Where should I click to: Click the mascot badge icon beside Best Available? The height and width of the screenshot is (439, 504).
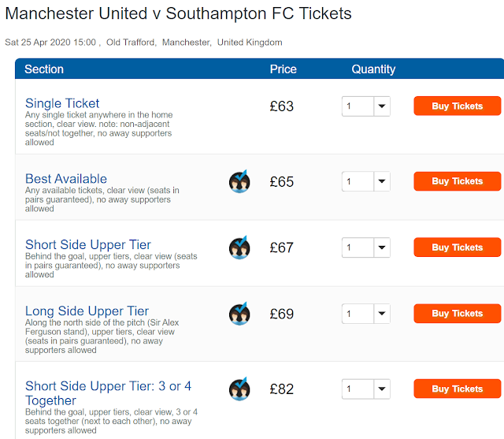pos(239,181)
